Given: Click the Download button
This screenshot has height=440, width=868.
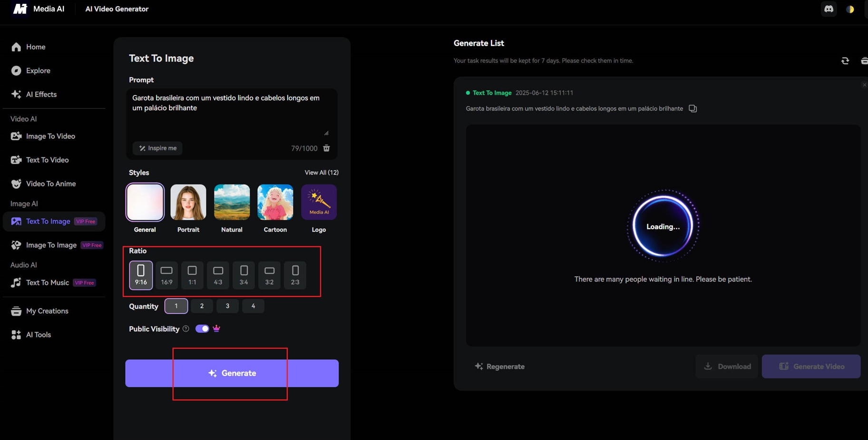Looking at the screenshot, I should [x=727, y=367].
